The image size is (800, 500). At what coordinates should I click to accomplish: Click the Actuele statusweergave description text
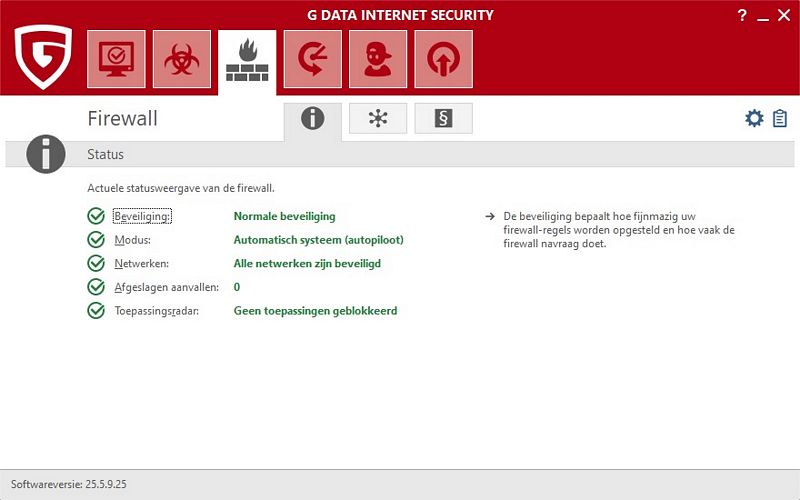click(x=181, y=188)
